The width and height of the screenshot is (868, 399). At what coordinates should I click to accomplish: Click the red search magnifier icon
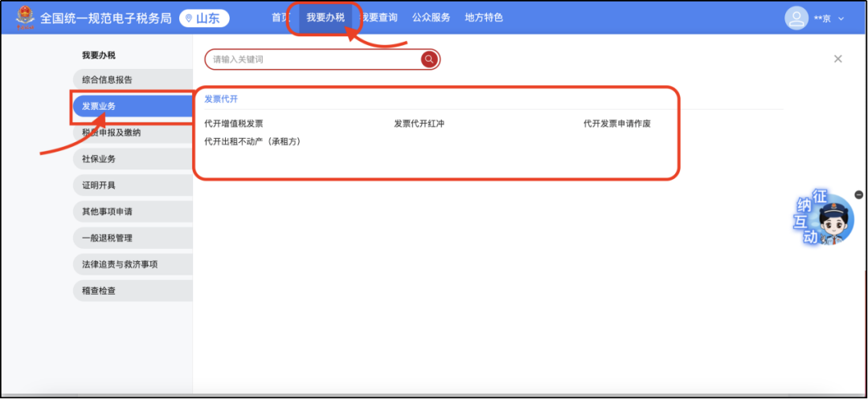(429, 59)
